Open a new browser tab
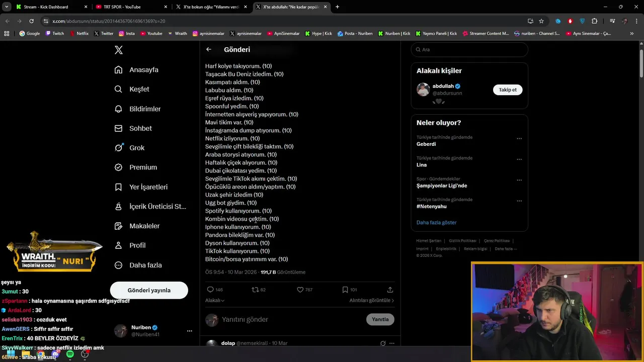 point(337,7)
